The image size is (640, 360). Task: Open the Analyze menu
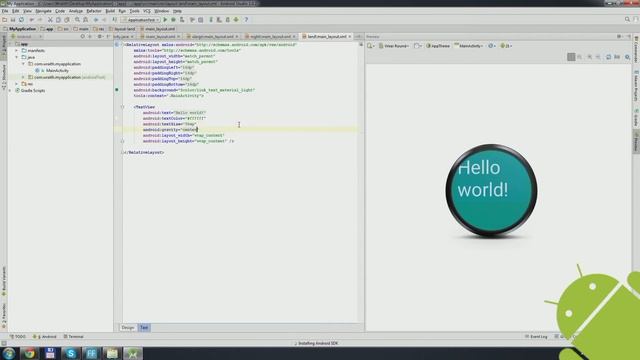point(76,11)
